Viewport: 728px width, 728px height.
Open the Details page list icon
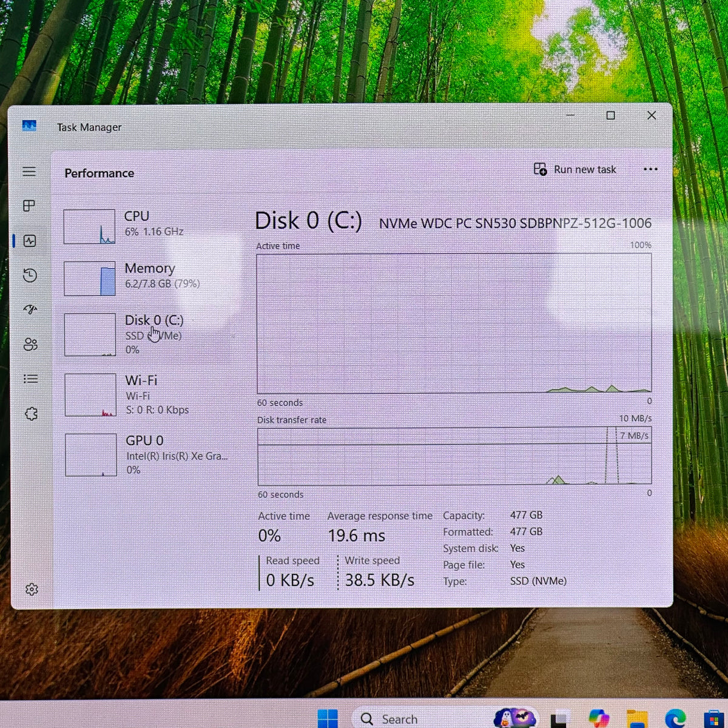point(30,379)
